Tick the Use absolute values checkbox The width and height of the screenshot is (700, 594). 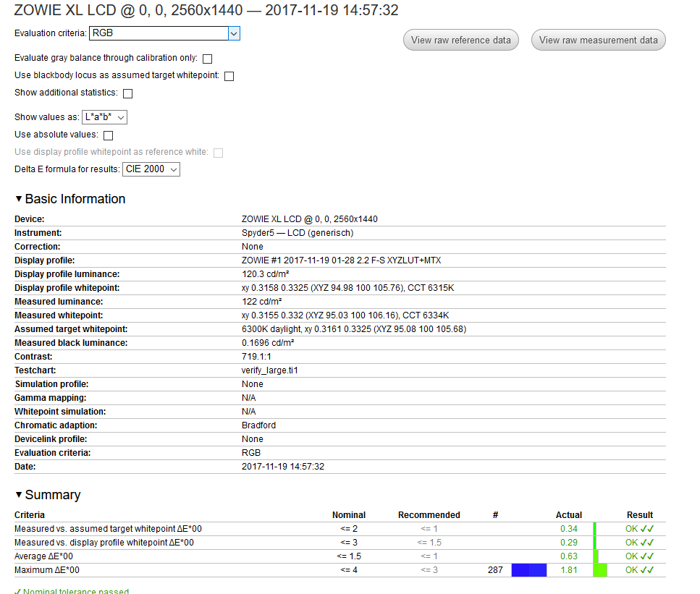tap(108, 135)
